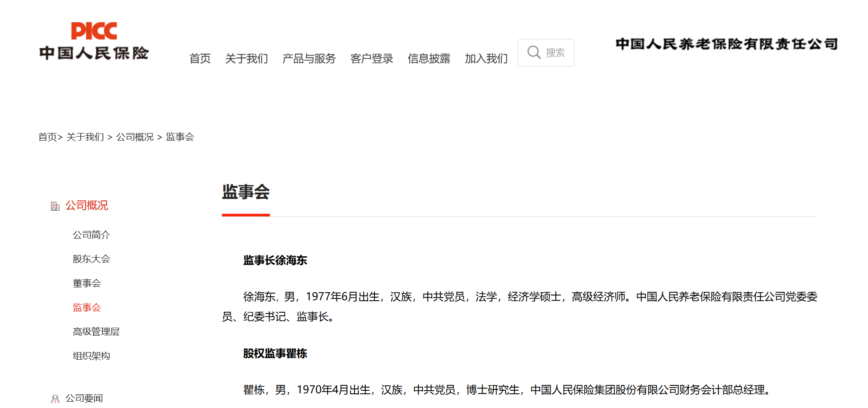Click 公司概况 in the breadcrumb
This screenshot has height=408, width=868.
[x=135, y=137]
